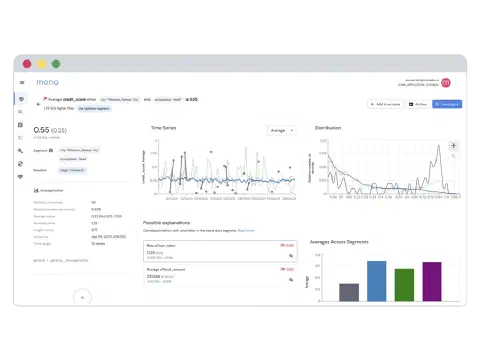Click the green bar in segments chart
Image resolution: width=480 pixels, height=361 pixels.
tap(404, 285)
